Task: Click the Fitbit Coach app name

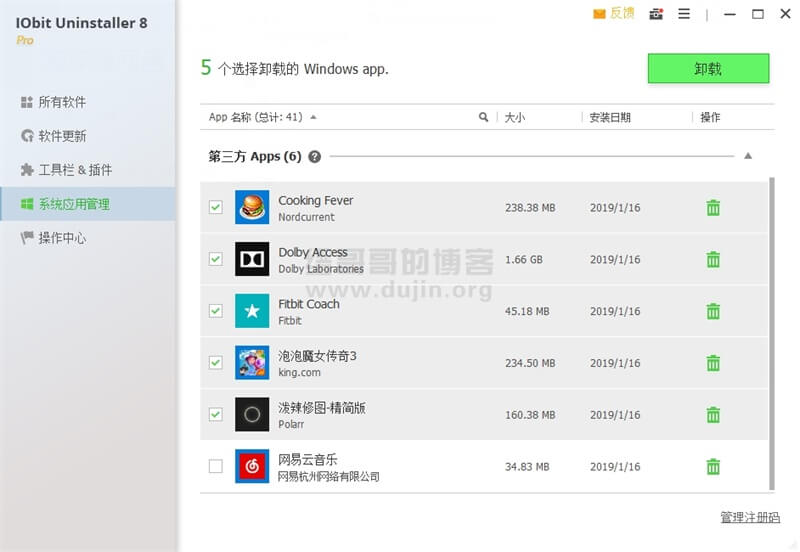Action: point(309,304)
